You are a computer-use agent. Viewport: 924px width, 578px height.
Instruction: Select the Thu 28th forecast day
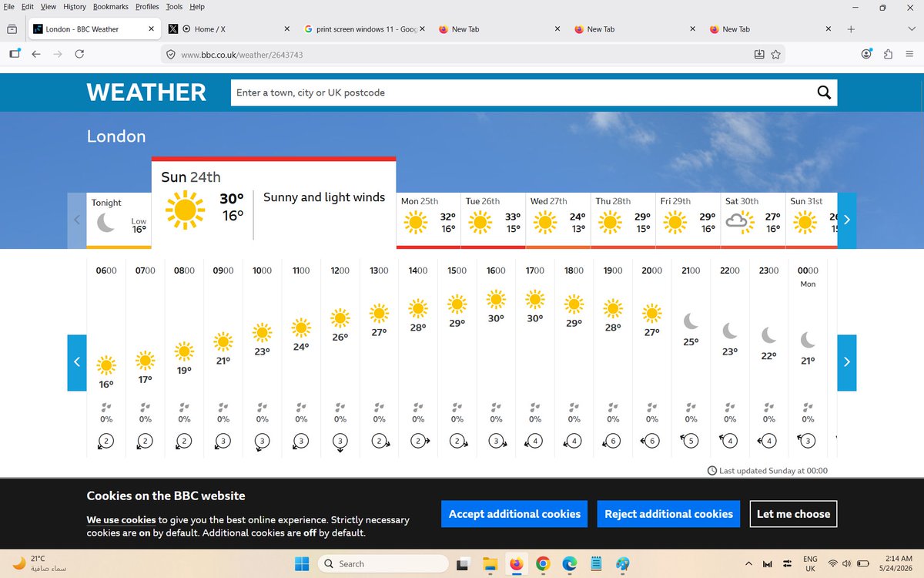click(623, 220)
